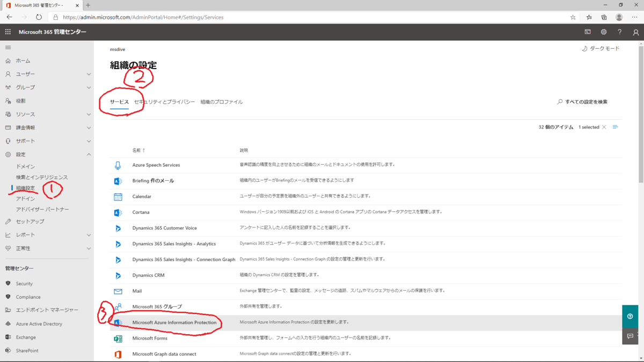Click the Microsoft Forms icon
Screen dimensions: 644x362
(x=118, y=338)
